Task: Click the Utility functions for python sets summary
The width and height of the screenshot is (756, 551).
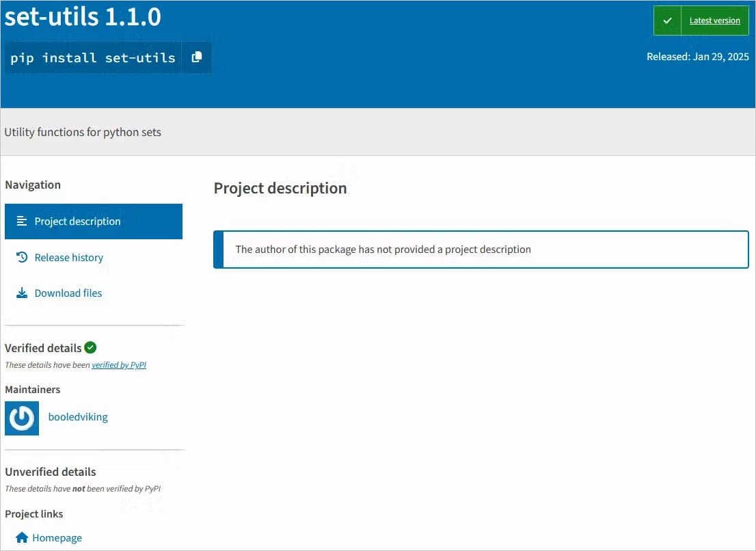Action: pos(83,132)
